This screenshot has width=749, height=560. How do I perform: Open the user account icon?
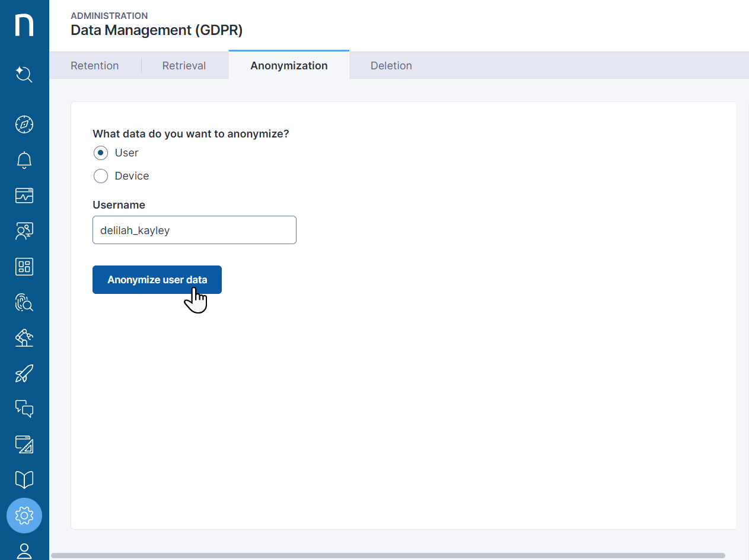coord(24,551)
